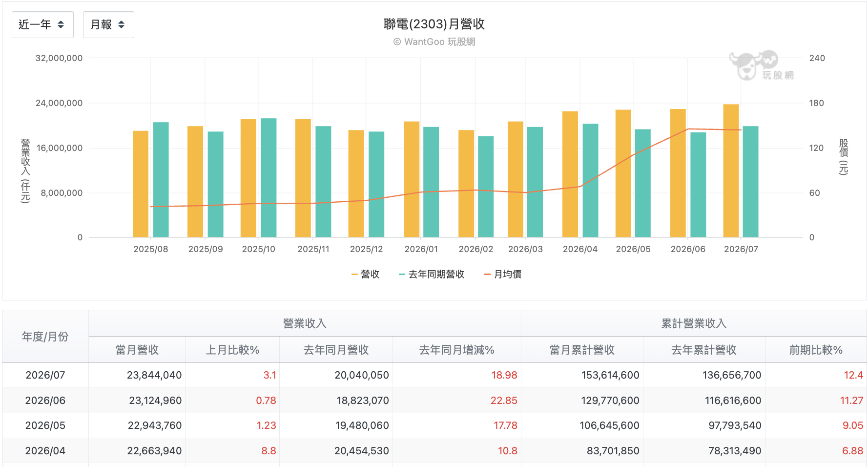868x467 pixels.
Task: Open the 月報 report type dropdown
Action: (108, 24)
